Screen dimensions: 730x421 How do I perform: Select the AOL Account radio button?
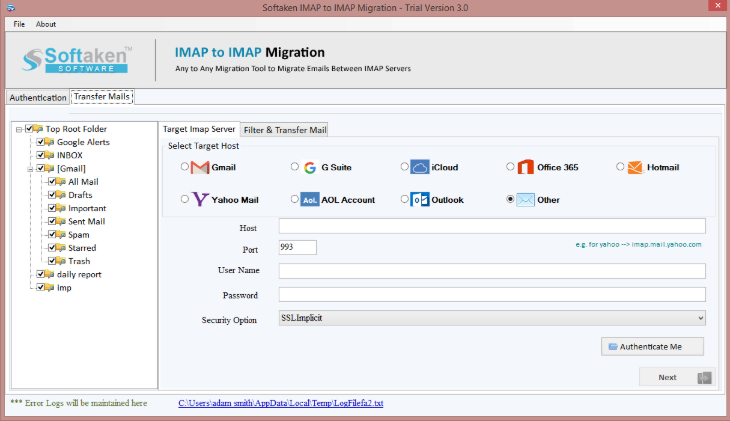coord(295,199)
